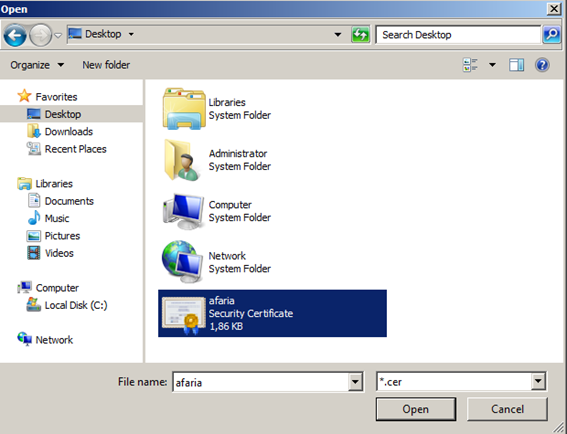Screen dimensions: 567x434
Task: Select the Network system folder icon
Action: tap(183, 262)
